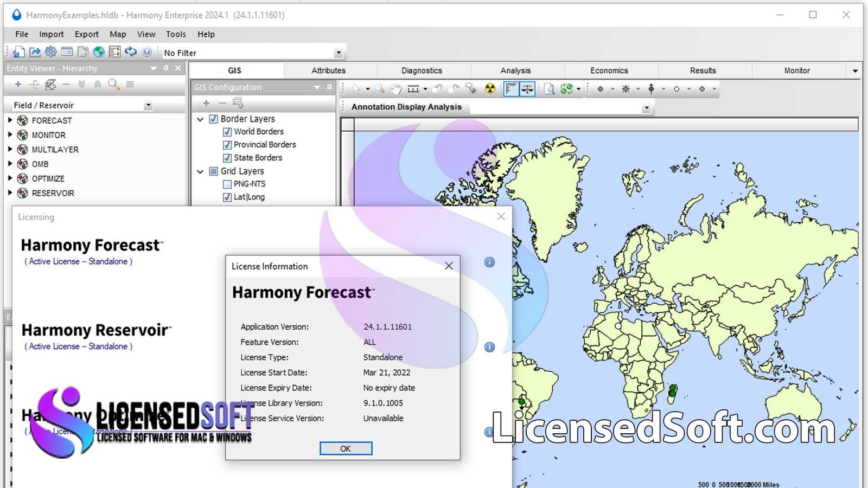Click the edit document pencil icon in main toolbar

click(x=83, y=52)
